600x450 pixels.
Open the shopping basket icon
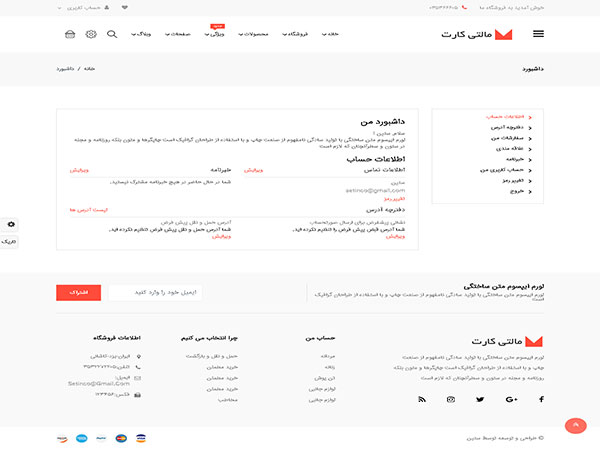[x=70, y=34]
